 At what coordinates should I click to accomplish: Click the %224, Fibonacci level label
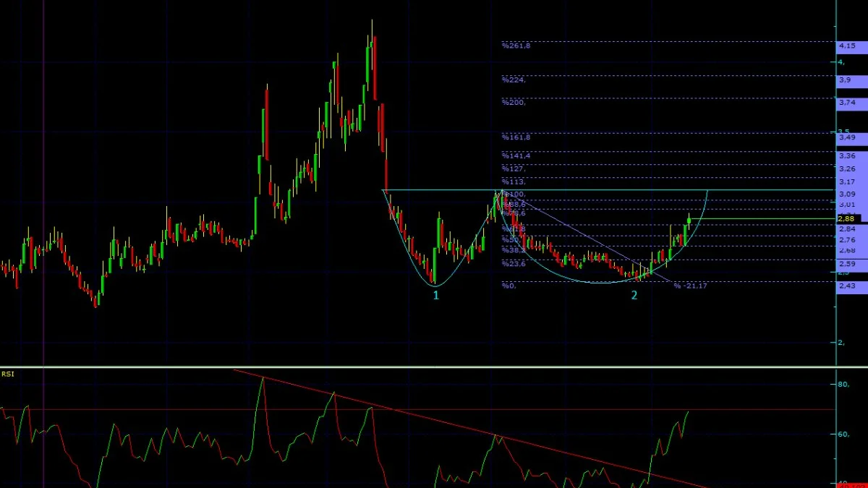click(514, 80)
